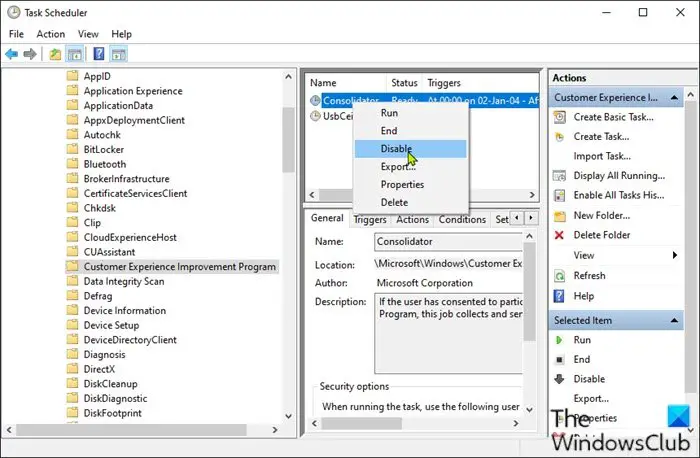This screenshot has height=458, width=700.
Task: Click the red X Delete Folder icon
Action: (x=559, y=235)
